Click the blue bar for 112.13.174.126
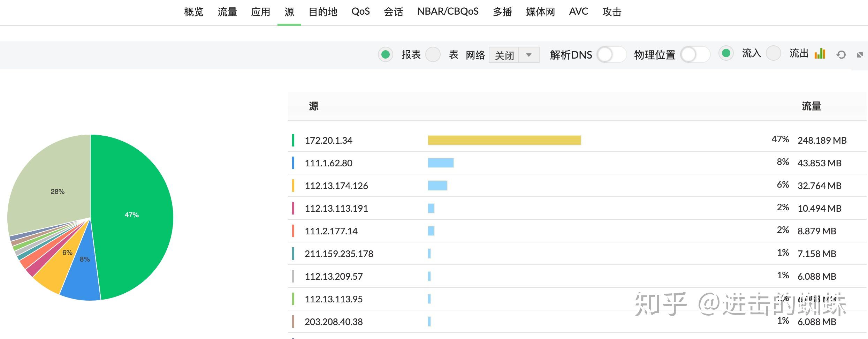The height and width of the screenshot is (339, 868). click(437, 186)
